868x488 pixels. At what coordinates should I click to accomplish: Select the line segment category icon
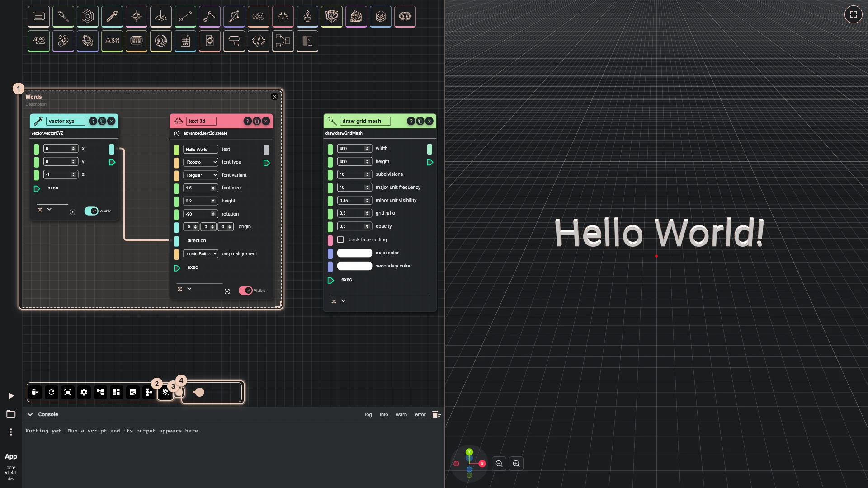coord(185,16)
